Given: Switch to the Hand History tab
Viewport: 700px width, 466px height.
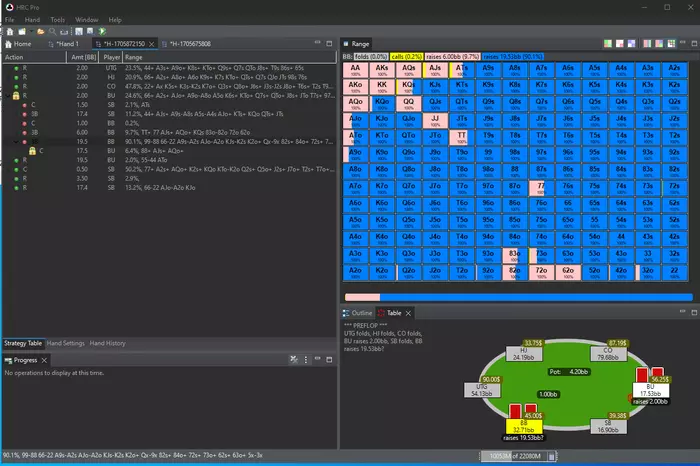Looking at the screenshot, I should pyautogui.click(x=108, y=343).
